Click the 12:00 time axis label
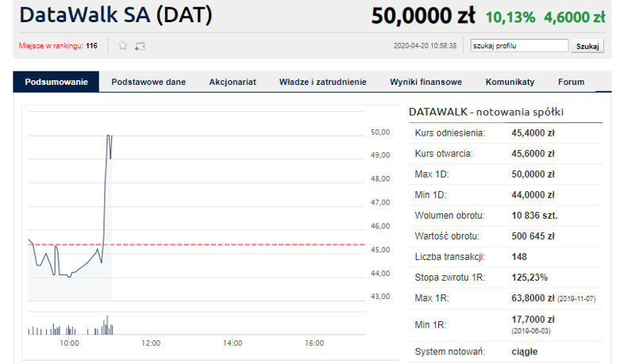Viewport: 624px width, 364px height. [x=151, y=343]
